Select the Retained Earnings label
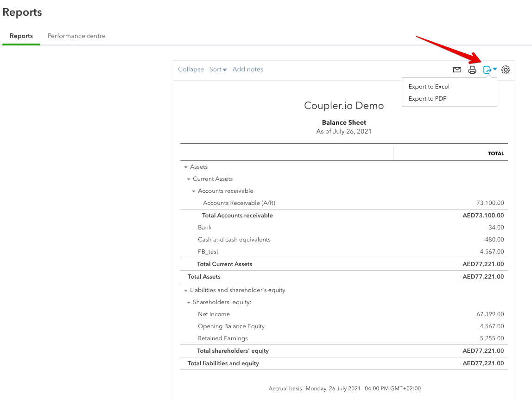 222,338
